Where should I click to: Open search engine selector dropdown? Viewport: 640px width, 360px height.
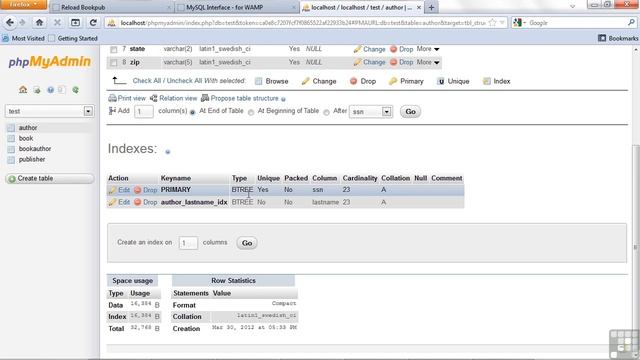[x=519, y=23]
